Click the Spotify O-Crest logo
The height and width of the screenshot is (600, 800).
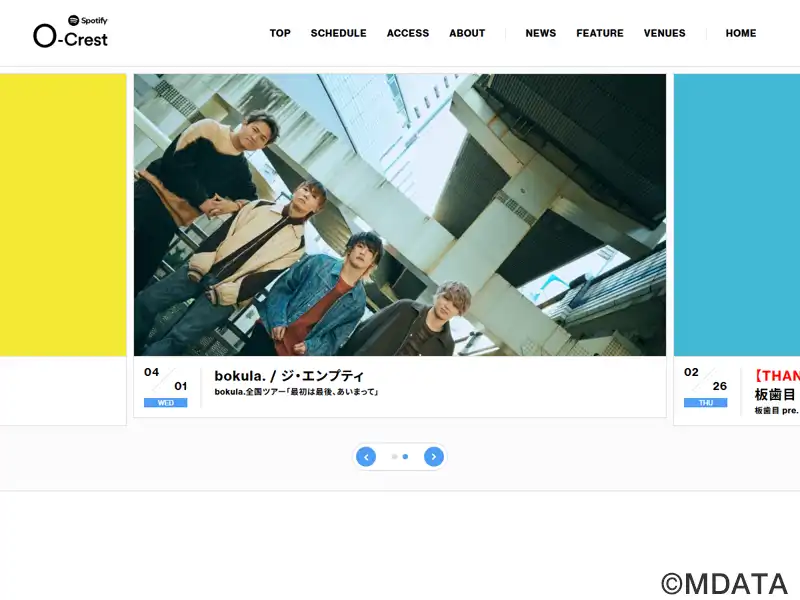tap(70, 32)
